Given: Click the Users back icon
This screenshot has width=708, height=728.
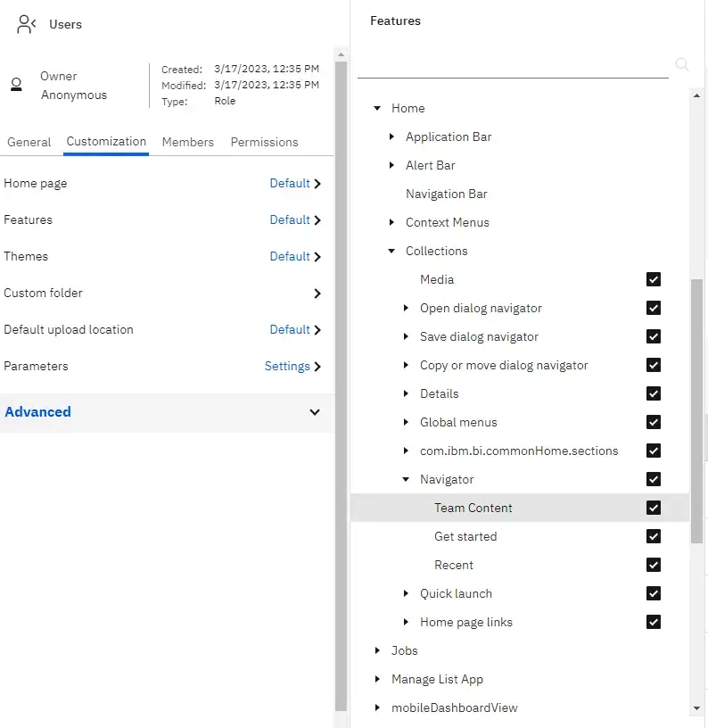Looking at the screenshot, I should coord(27,24).
